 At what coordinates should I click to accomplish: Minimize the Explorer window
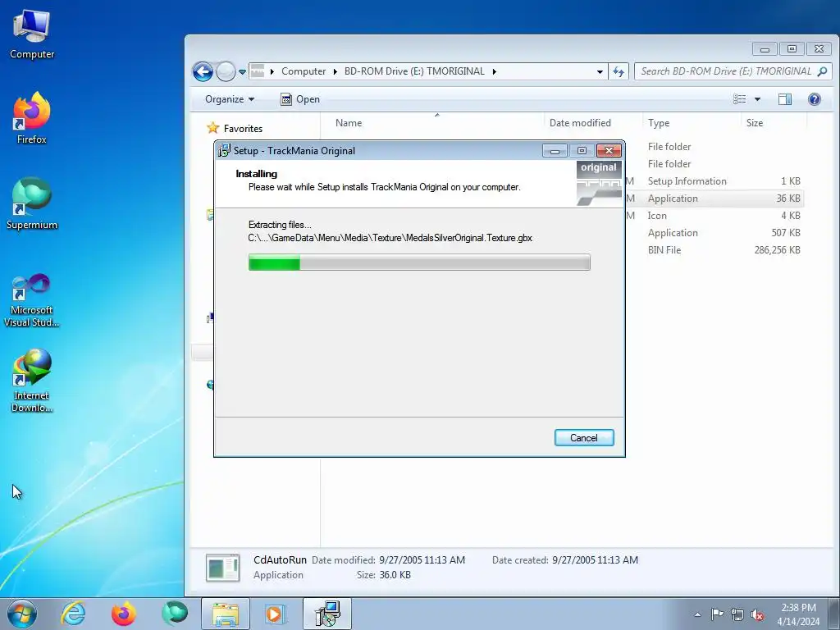(765, 49)
